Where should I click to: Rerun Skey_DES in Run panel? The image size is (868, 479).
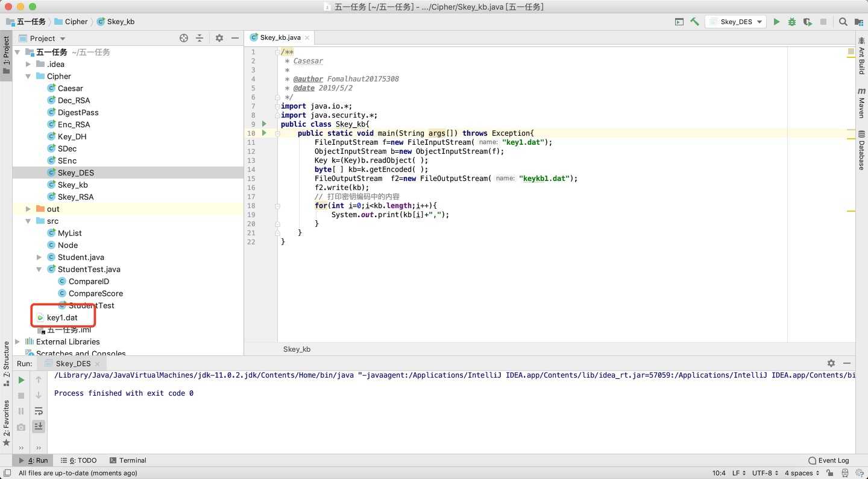(21, 380)
